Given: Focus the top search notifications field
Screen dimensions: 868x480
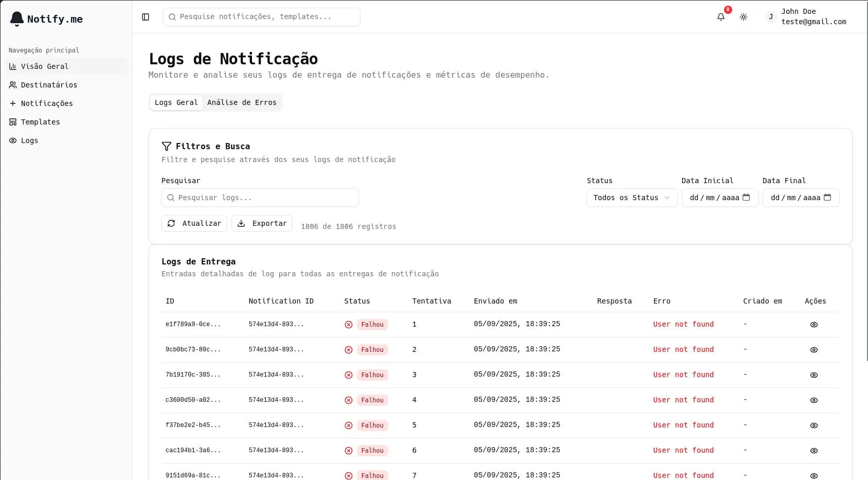Looking at the screenshot, I should click(262, 17).
